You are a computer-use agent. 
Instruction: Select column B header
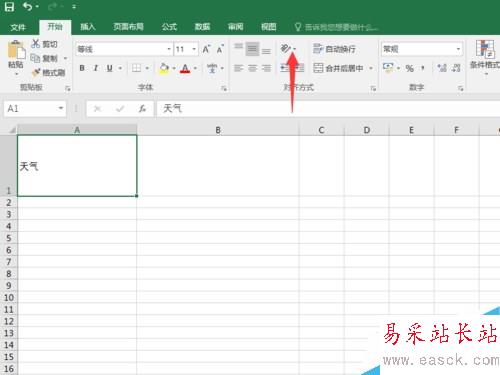[218, 130]
